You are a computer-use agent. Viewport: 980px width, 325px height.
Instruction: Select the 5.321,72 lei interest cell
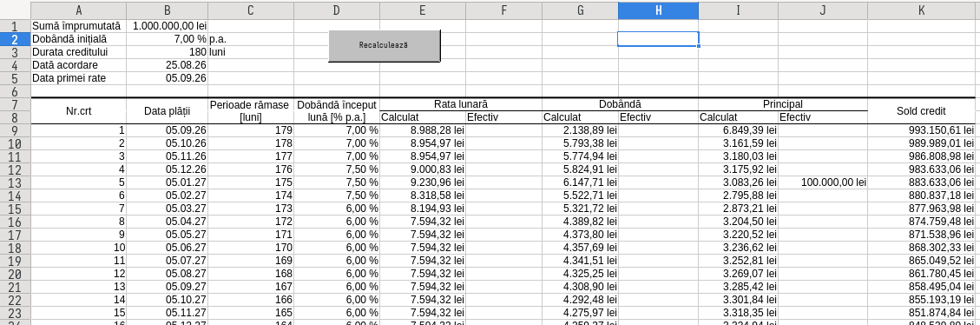pos(580,208)
